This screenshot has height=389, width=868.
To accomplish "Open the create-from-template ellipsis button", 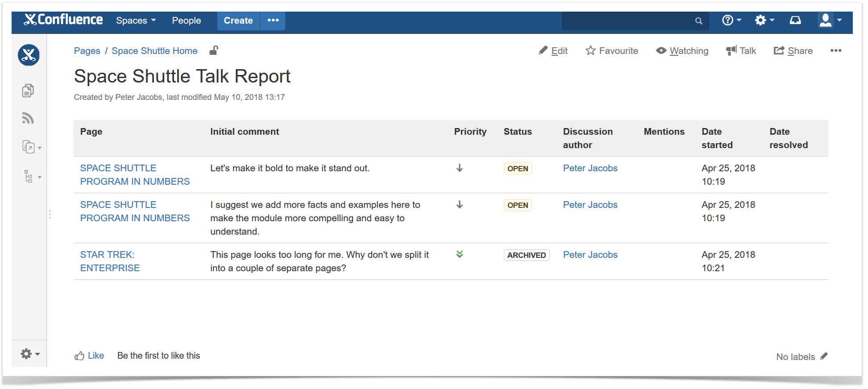I will 273,21.
